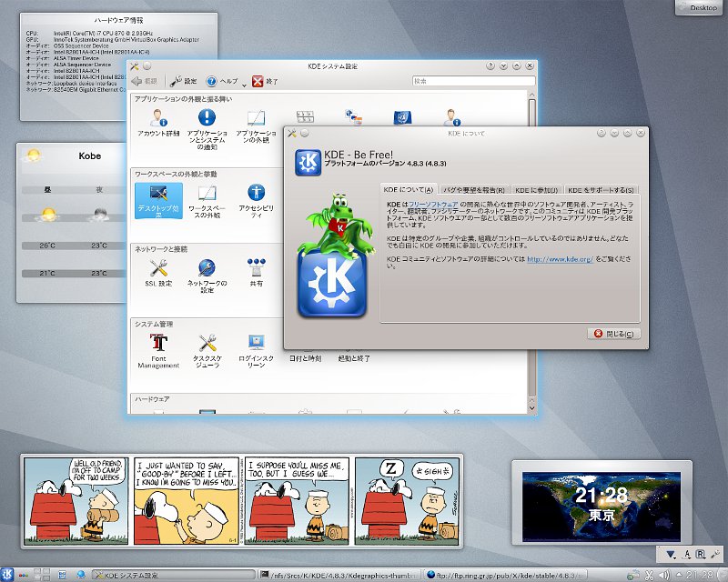Click the 検索 search field in System Settings

point(473,81)
